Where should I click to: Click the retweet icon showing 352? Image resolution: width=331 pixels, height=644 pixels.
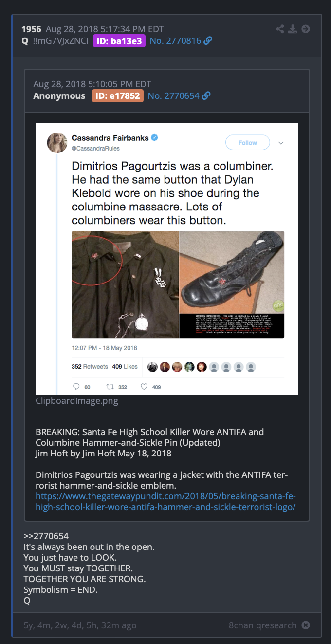[110, 387]
